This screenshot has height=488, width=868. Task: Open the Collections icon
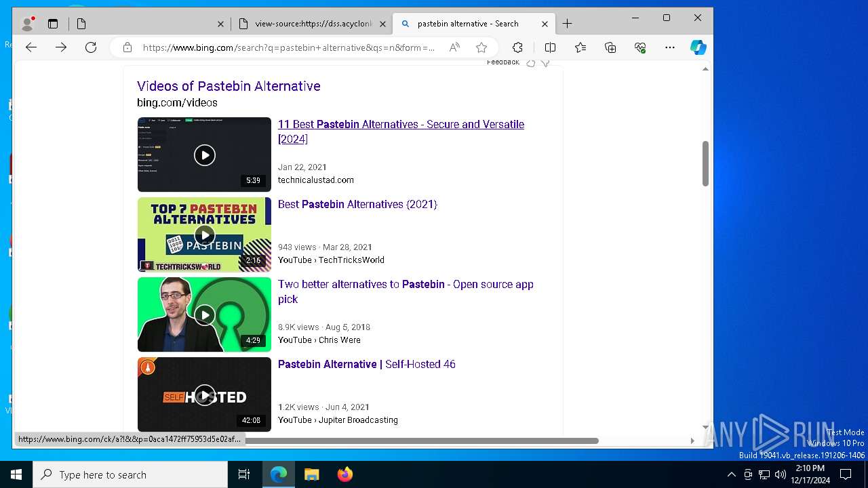click(x=610, y=47)
